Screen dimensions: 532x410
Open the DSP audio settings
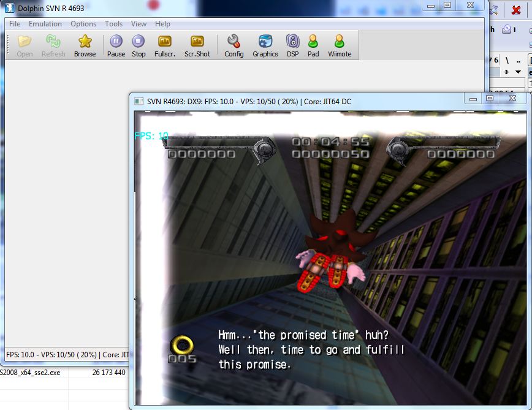292,45
